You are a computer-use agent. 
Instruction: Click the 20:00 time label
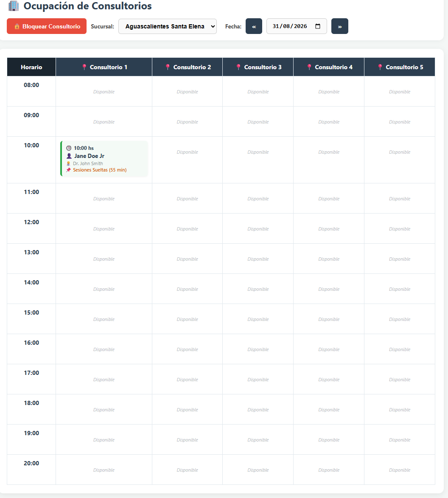(31, 463)
